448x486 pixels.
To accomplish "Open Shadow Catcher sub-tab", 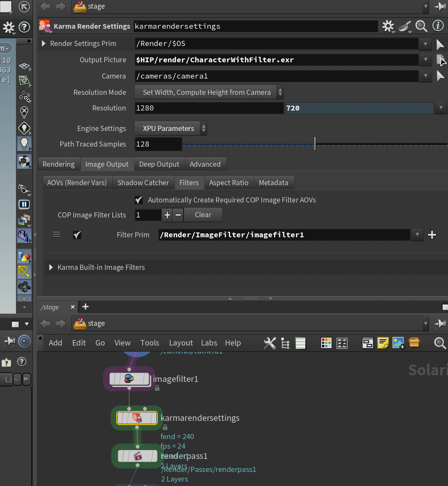I will 143,183.
